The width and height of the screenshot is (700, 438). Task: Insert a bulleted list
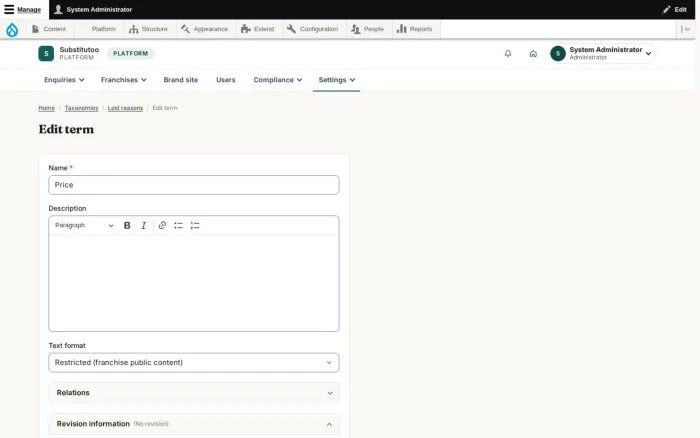[x=179, y=225]
